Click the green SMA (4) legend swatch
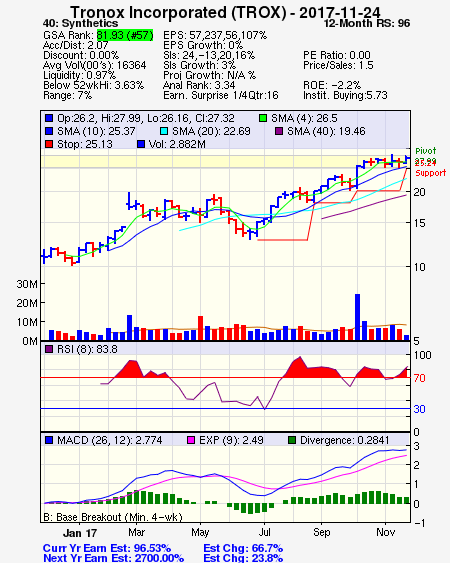The image size is (450, 563). tap(263, 118)
